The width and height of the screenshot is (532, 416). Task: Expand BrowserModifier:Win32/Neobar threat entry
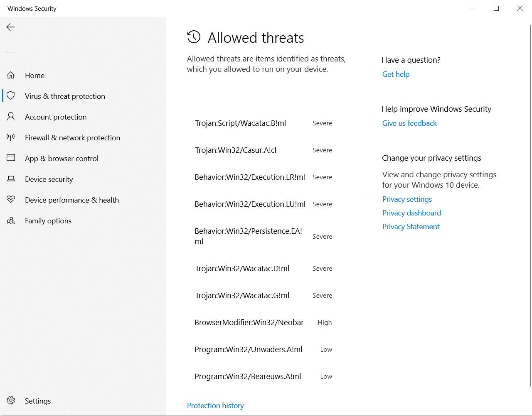point(264,323)
